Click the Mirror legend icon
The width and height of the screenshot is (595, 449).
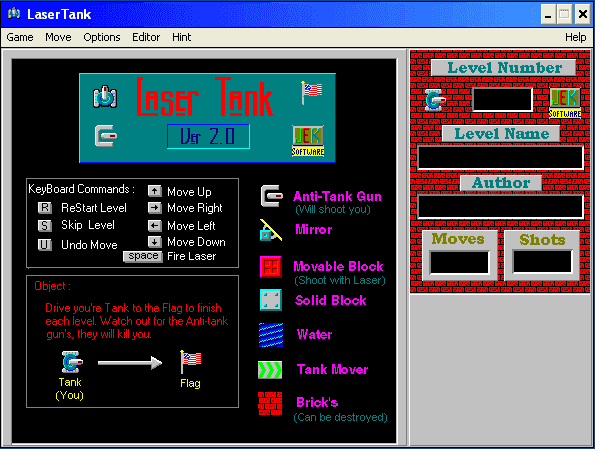click(x=271, y=230)
